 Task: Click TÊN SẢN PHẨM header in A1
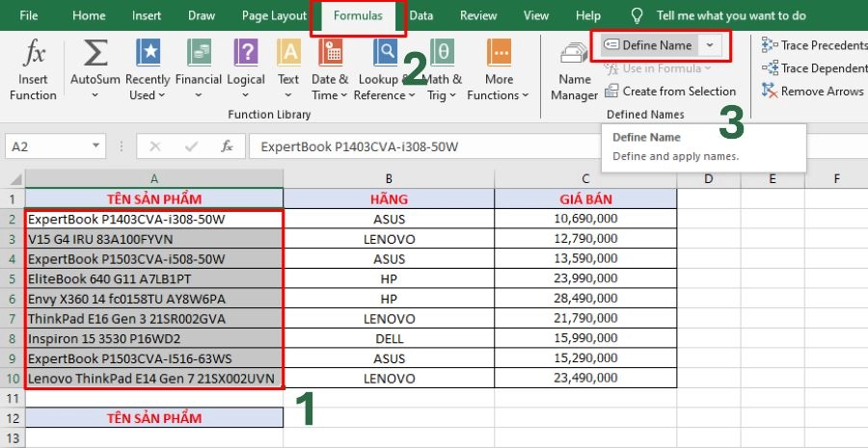(x=154, y=199)
